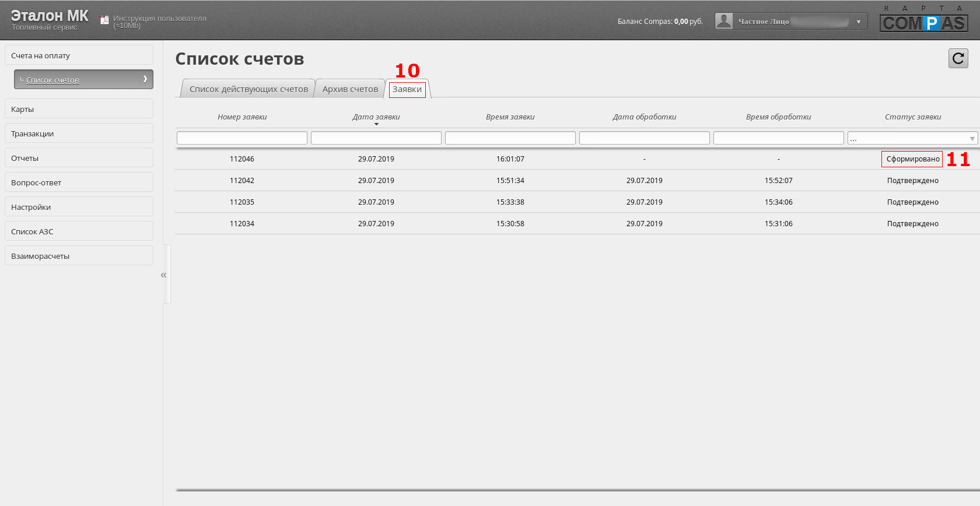Open the PDF user instruction icon

point(104,20)
